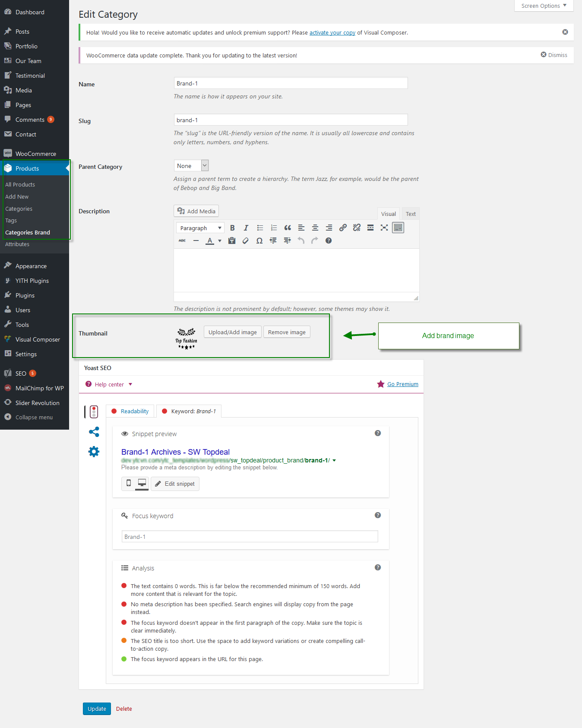
Task: Click the insert link icon
Action: point(343,228)
